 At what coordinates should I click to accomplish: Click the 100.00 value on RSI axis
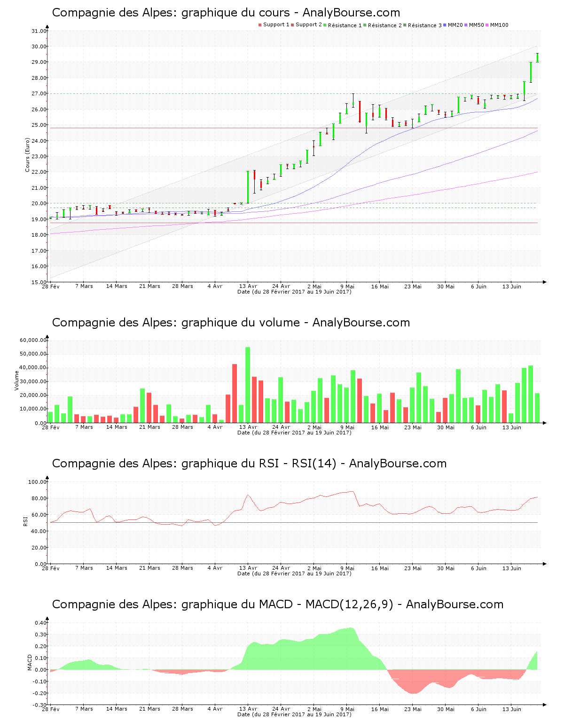click(37, 482)
